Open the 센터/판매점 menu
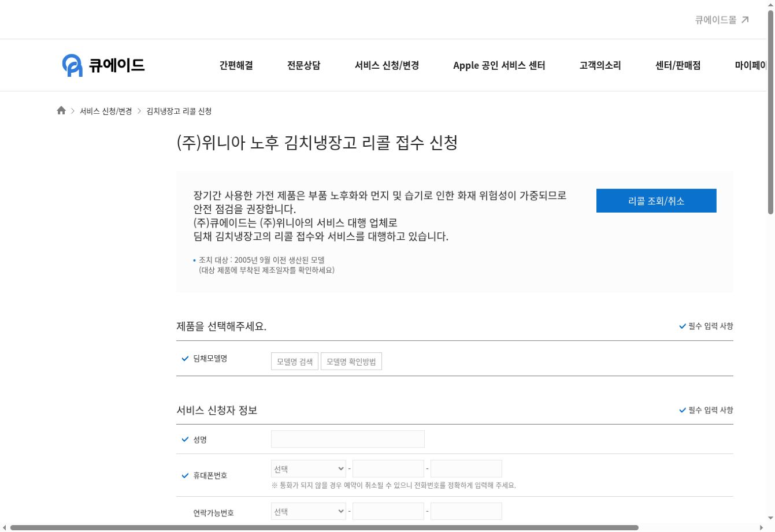 coord(678,65)
